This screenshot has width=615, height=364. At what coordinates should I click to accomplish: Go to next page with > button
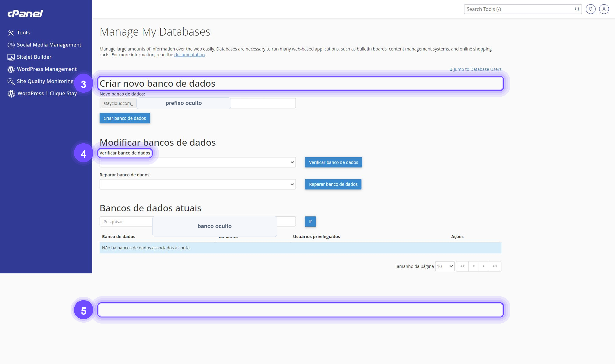[x=484, y=266]
